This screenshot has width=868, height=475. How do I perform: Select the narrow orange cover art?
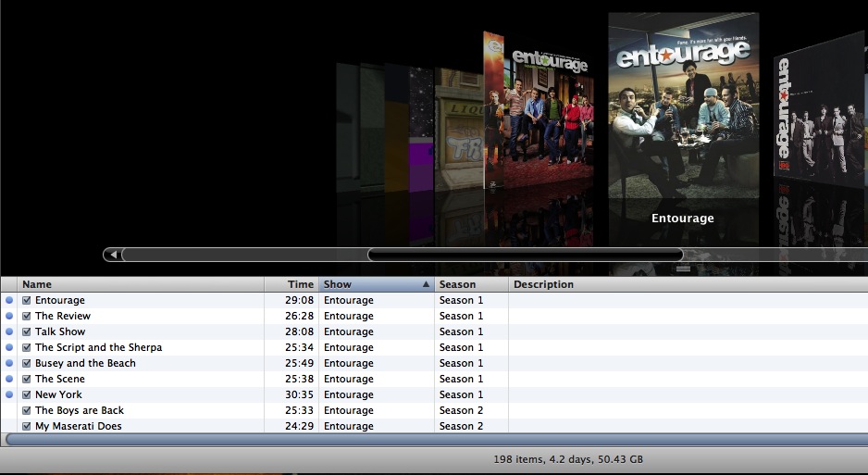[493, 109]
